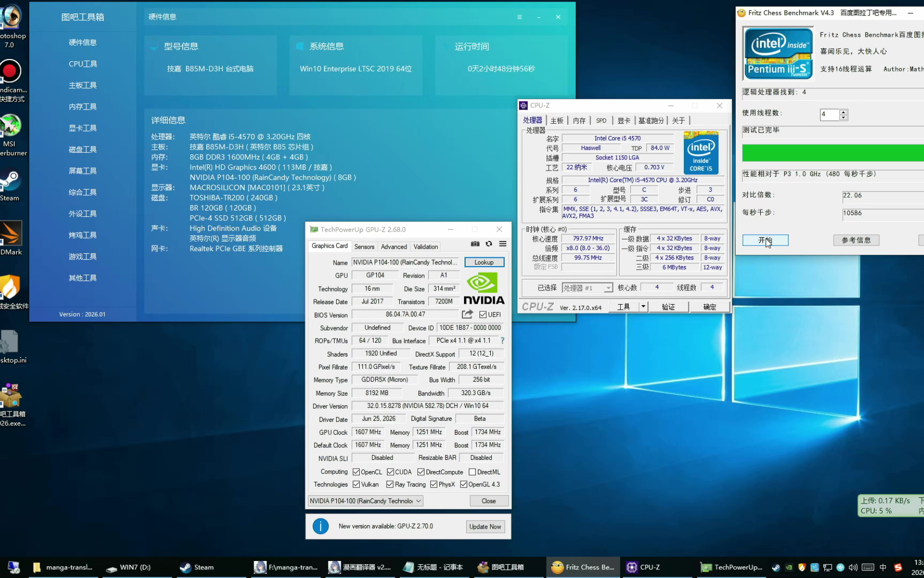The image size is (924, 578).
Task: Select 烤鸡工具 in the 图吧工具箱 sidebar
Action: point(83,235)
